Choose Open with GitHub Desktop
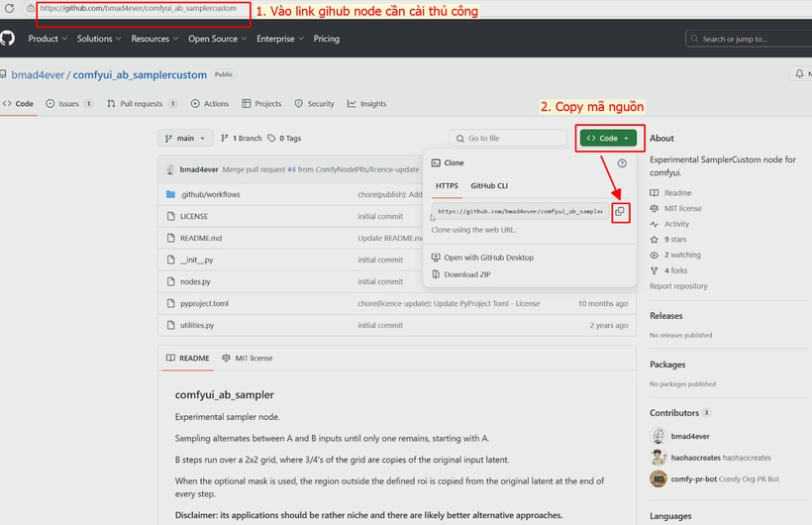812x525 pixels. pos(482,258)
